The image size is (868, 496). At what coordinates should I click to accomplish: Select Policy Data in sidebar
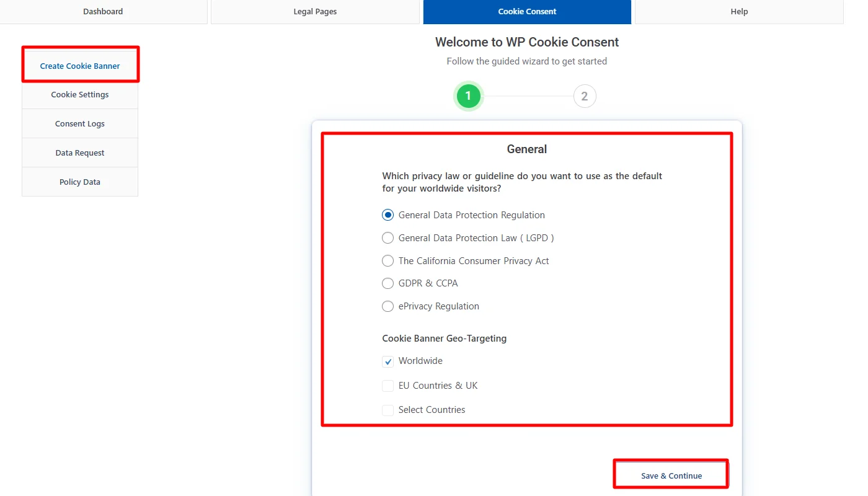point(80,182)
